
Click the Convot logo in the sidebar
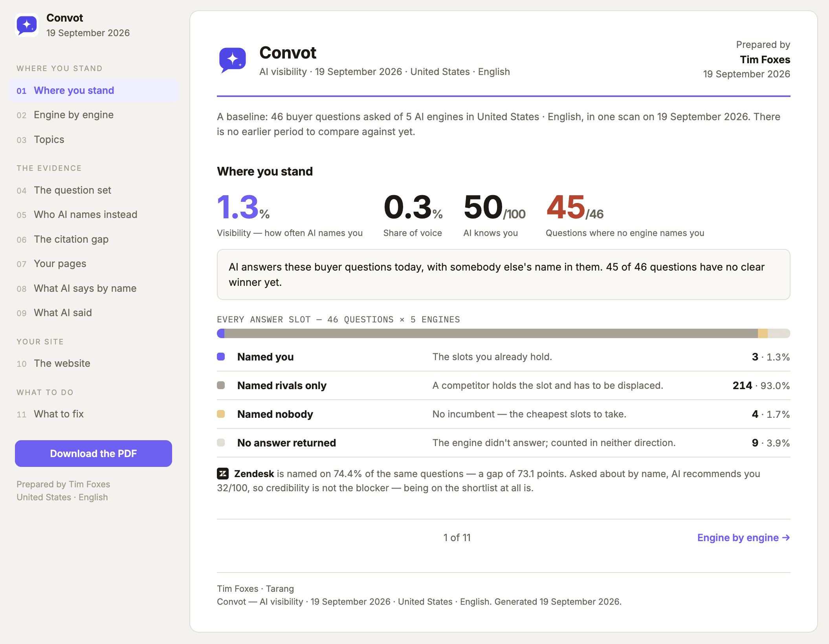pyautogui.click(x=27, y=25)
